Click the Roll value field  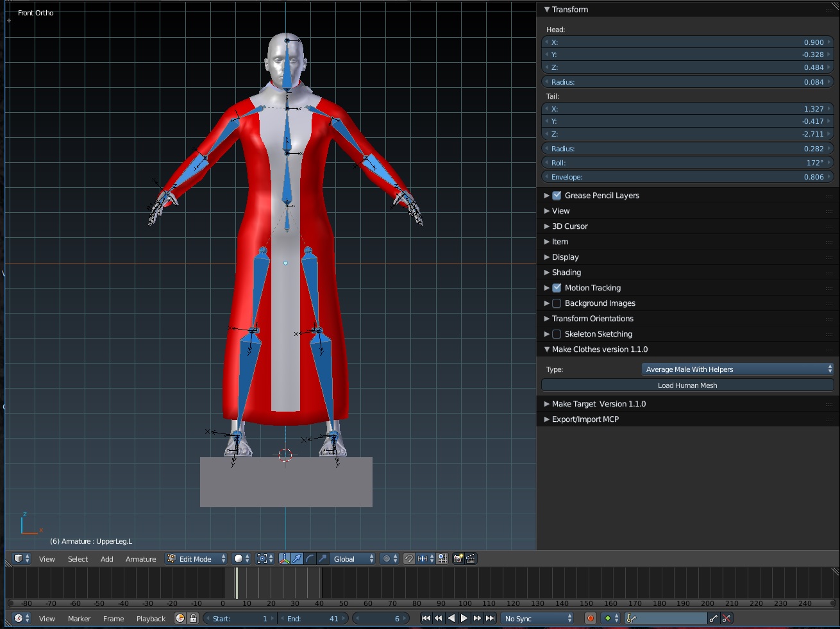[687, 163]
